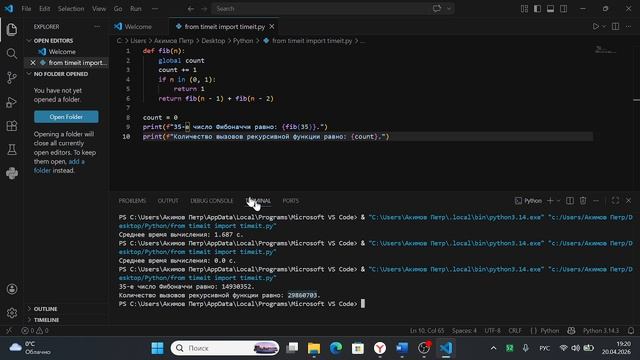The image size is (640, 360).
Task: Open the Windows Start menu
Action: 157,348
